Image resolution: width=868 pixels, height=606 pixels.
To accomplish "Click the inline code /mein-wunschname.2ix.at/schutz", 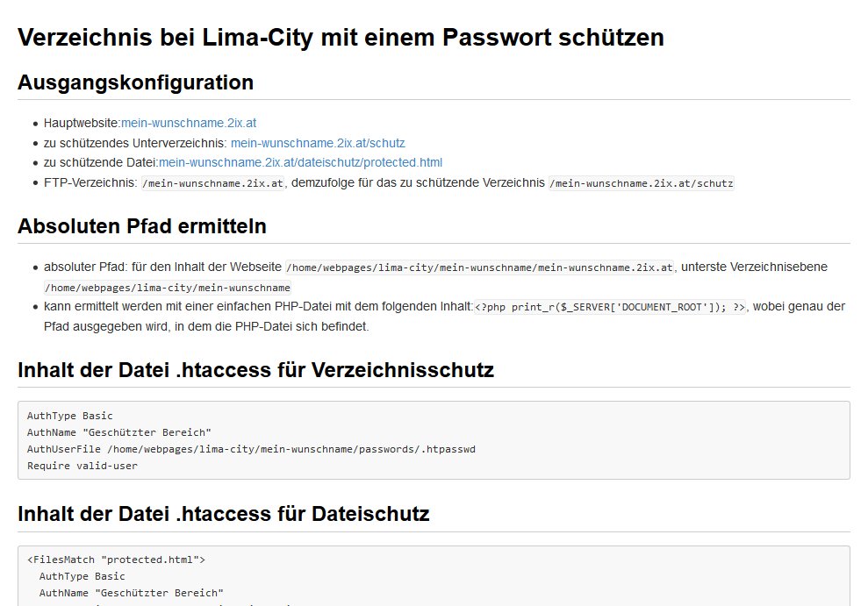I will (642, 183).
